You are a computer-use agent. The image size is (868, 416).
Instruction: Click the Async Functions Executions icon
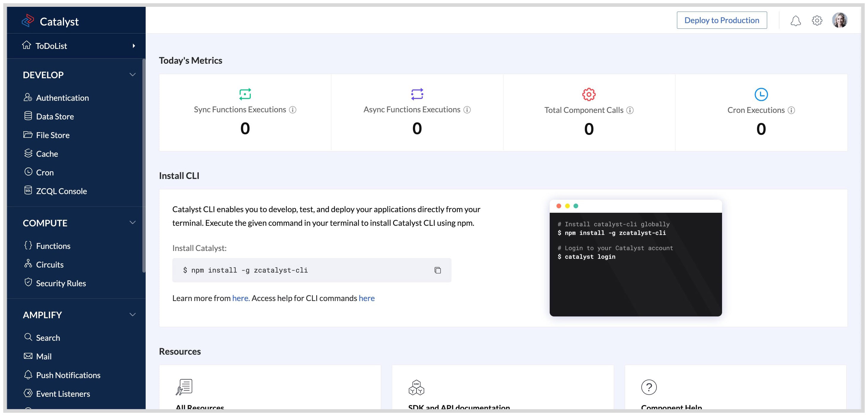click(x=417, y=94)
